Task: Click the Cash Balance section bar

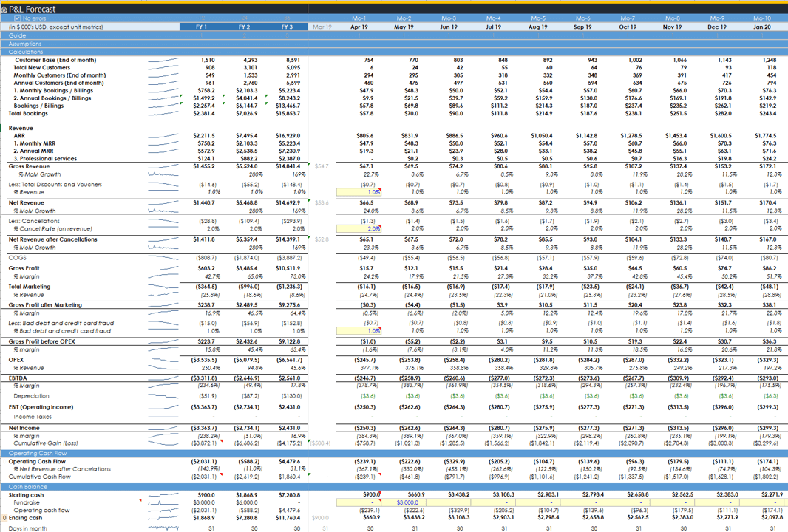Action: (27, 487)
